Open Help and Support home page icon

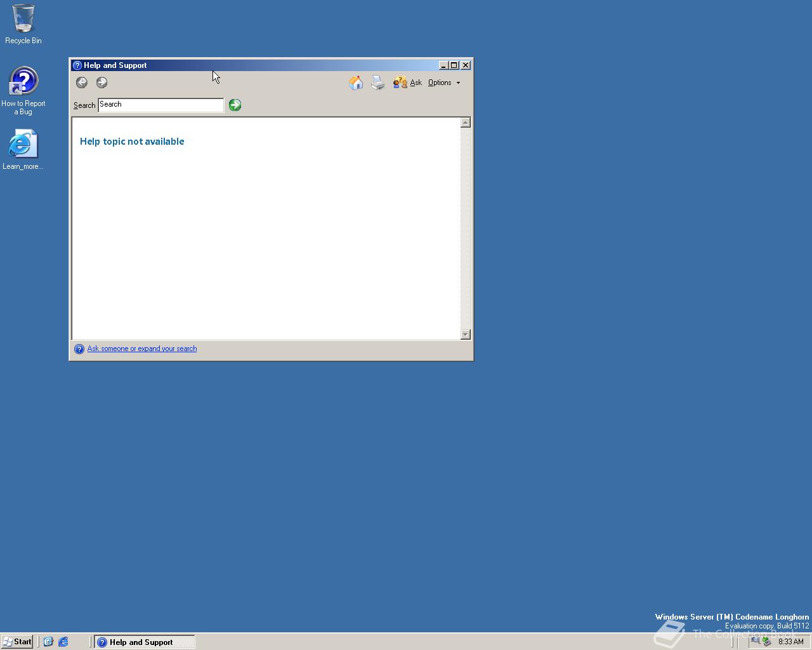[356, 83]
